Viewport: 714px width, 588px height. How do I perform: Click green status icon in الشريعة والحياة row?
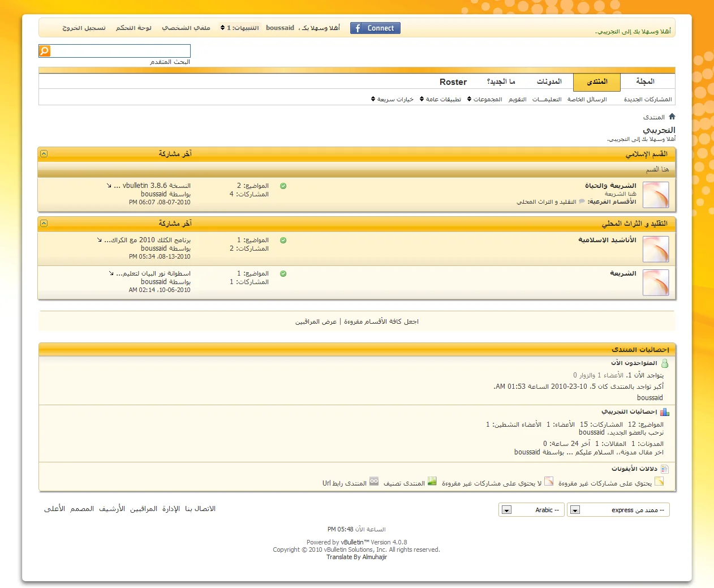[283, 186]
